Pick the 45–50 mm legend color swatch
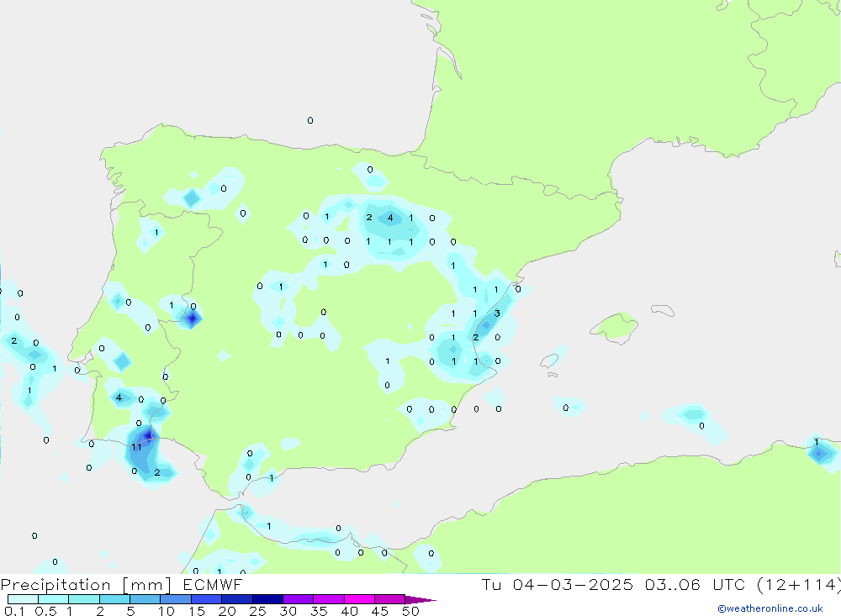This screenshot has width=841, height=616. [390, 599]
